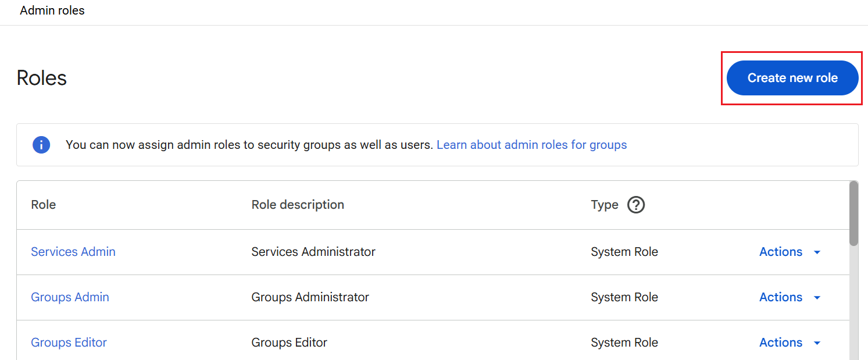Expand Actions dropdown for Groups Admin row

pos(790,297)
